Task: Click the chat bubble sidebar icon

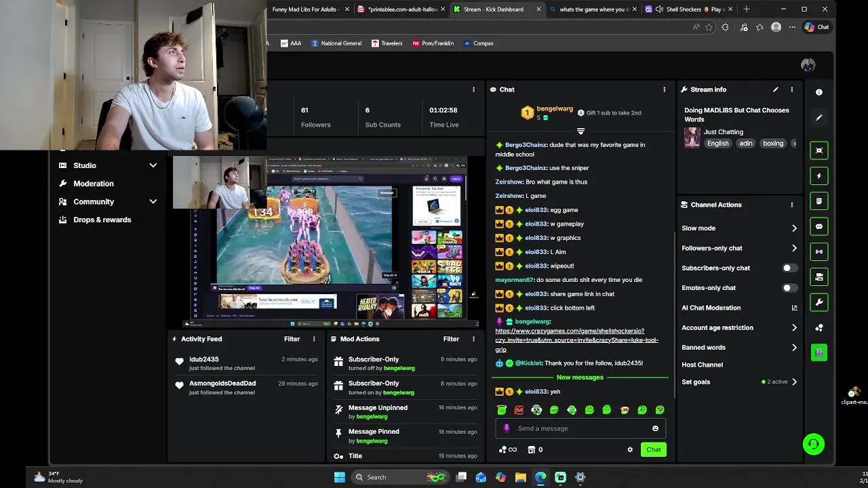Action: (818, 226)
